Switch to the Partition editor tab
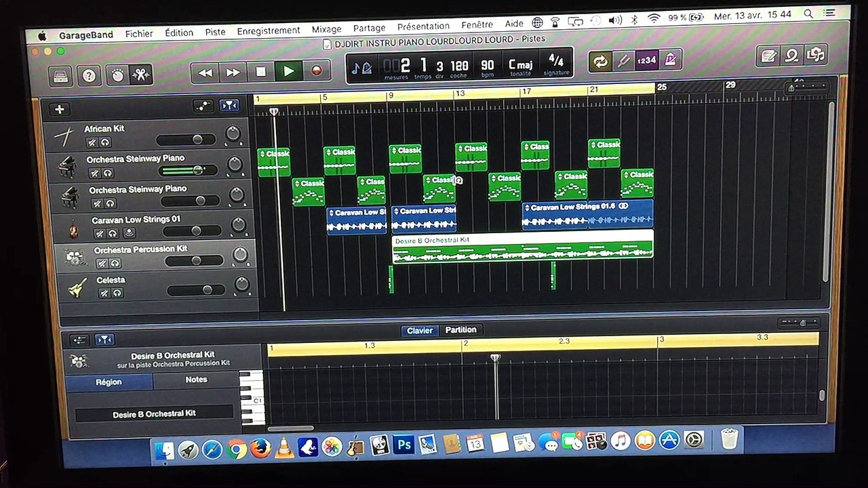The height and width of the screenshot is (488, 868). 460,330
